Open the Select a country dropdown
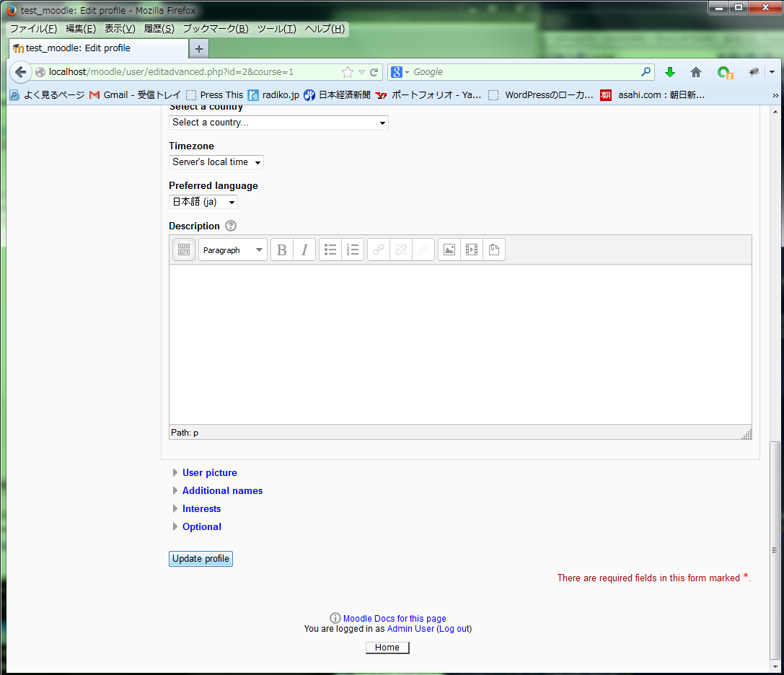 tap(278, 123)
